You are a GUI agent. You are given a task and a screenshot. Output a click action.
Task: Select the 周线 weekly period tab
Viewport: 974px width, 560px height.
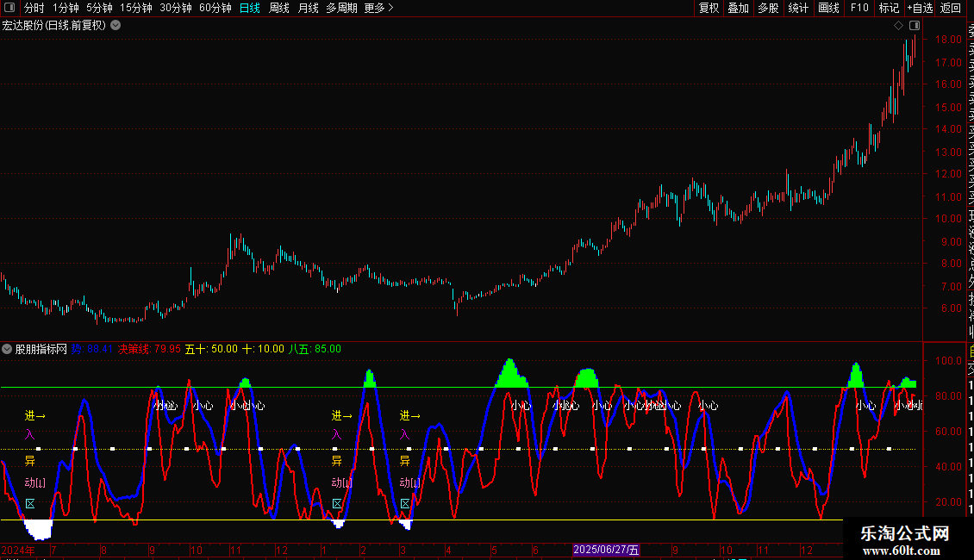[x=279, y=8]
